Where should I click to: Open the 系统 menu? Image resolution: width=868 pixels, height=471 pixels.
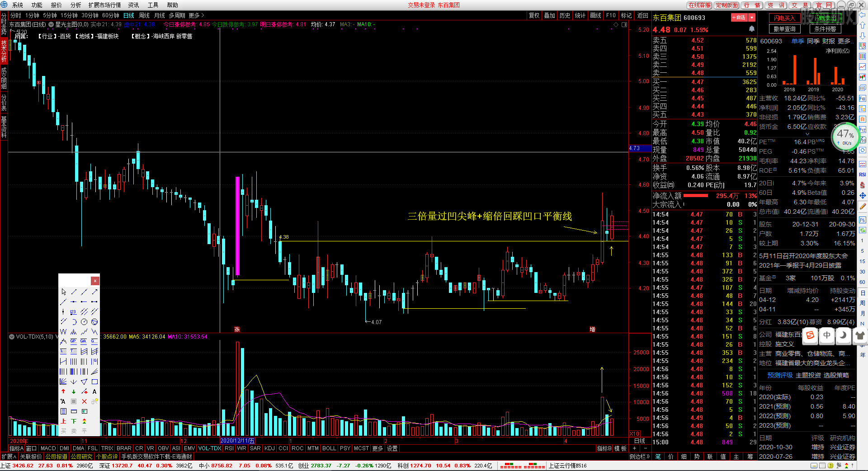(17, 5)
